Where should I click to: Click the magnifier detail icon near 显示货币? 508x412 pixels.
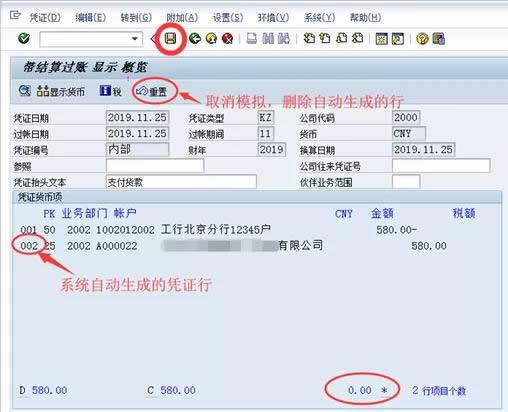(x=25, y=91)
